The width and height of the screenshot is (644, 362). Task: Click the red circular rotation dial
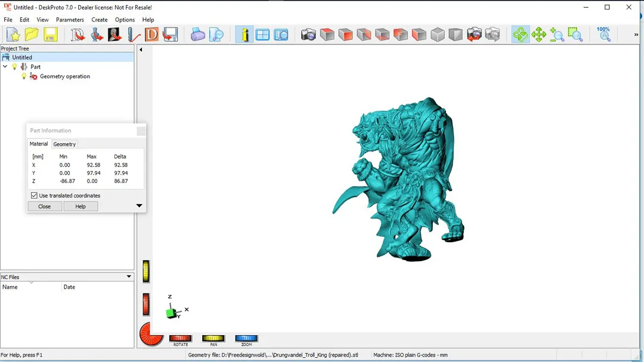(x=151, y=334)
